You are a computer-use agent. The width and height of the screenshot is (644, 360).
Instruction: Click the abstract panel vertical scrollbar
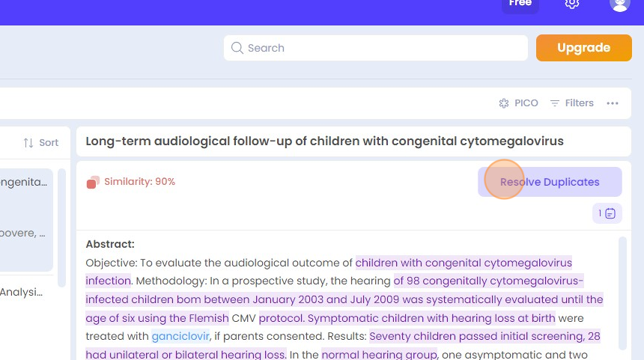[622, 293]
